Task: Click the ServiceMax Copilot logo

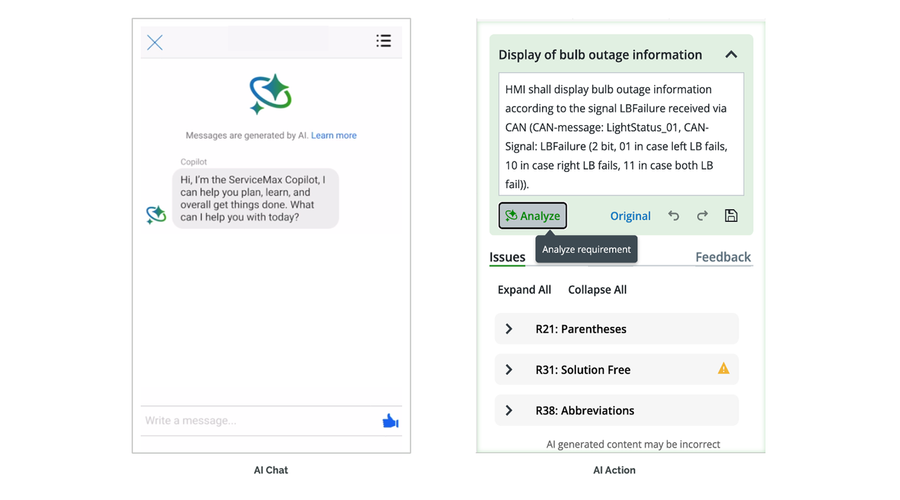Action: coord(270,94)
